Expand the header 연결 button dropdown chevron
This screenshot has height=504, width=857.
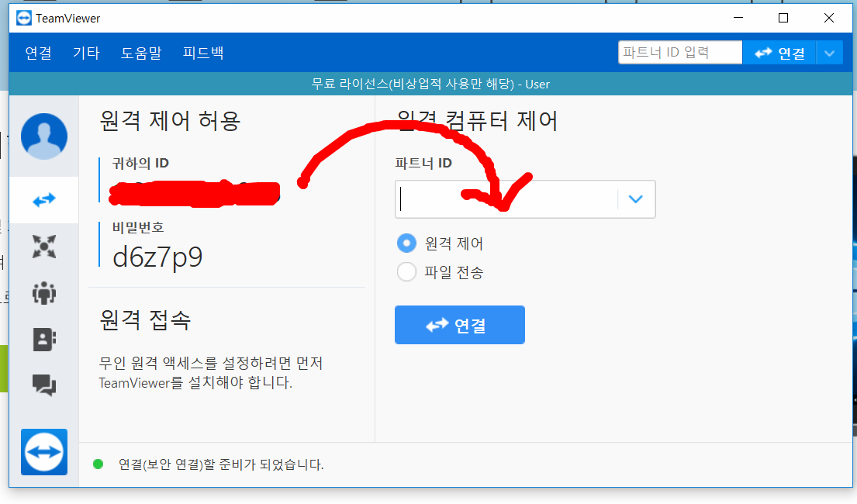pos(829,53)
